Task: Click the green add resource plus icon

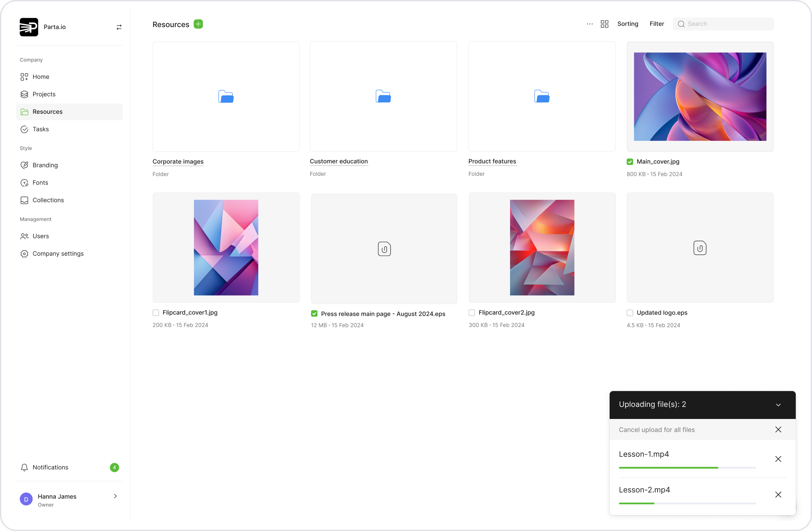Action: 198,24
